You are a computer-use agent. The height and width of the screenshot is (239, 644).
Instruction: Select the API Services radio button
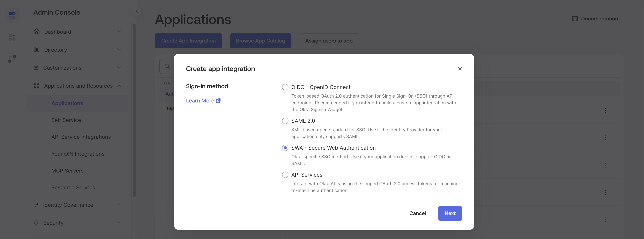[x=285, y=175]
